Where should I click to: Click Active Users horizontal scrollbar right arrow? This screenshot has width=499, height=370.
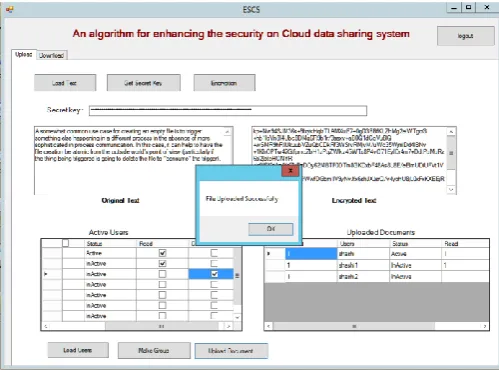coord(228,326)
